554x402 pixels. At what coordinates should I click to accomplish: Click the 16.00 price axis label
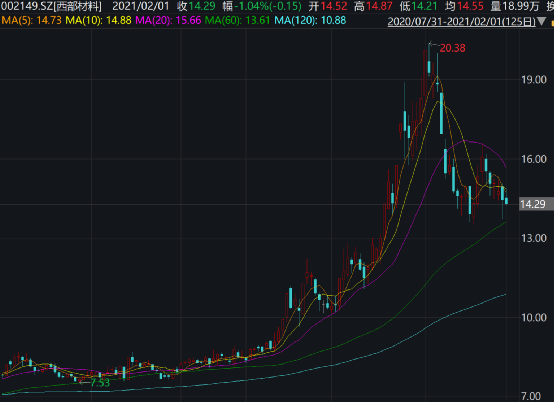(x=534, y=159)
